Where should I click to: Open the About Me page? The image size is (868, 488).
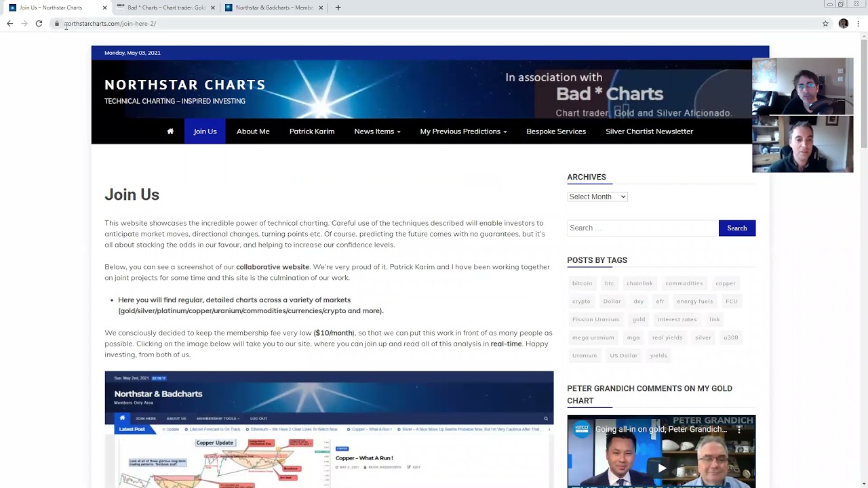(253, 131)
